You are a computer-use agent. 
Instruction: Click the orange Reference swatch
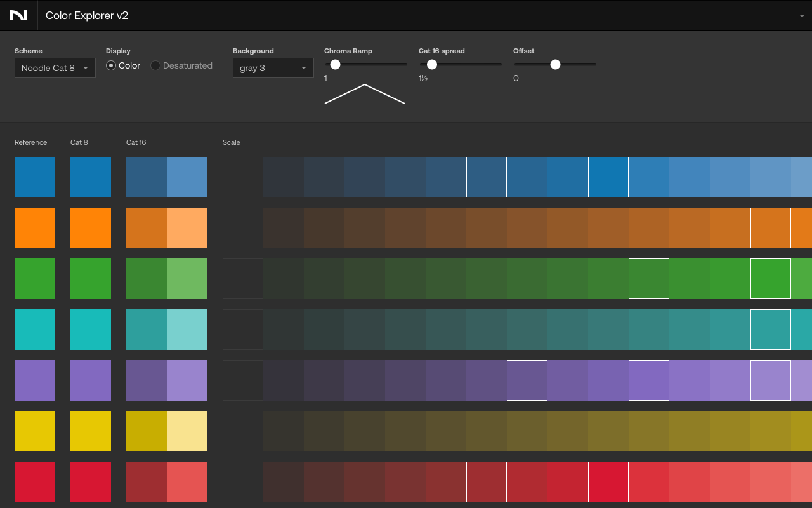[x=35, y=228]
